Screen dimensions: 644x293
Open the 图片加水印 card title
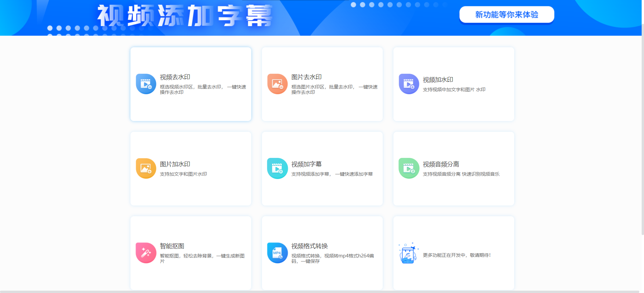[x=175, y=164]
